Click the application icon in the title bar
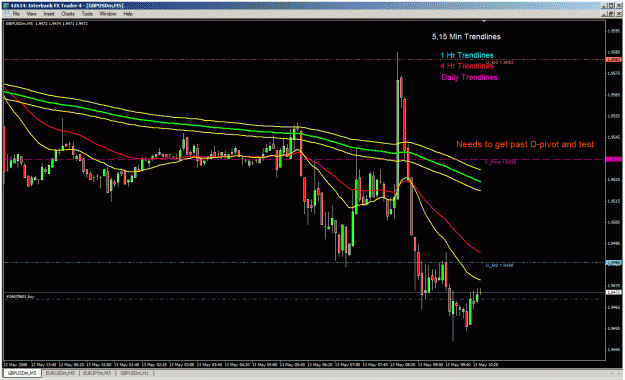The height and width of the screenshot is (380, 625). (x=7, y=6)
